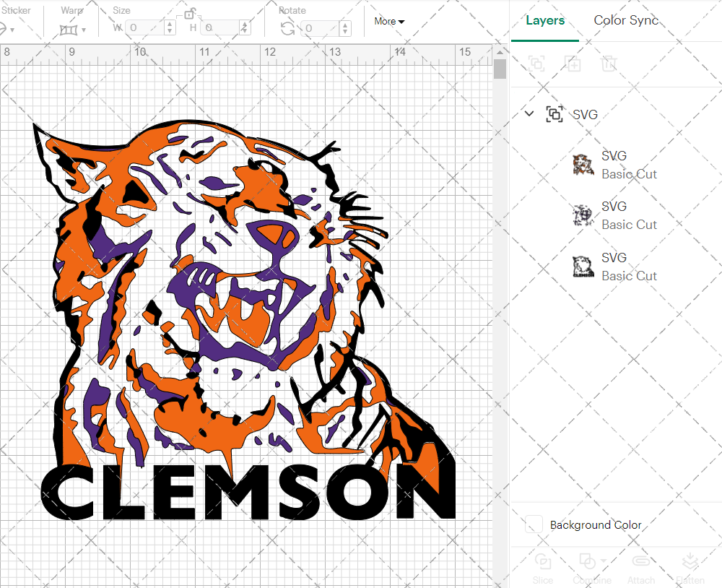Click the duplicate layer icon in Layers panel

tap(573, 64)
